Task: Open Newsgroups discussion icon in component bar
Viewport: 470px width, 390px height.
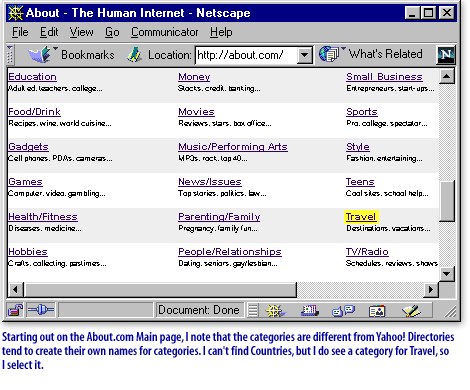Action: pyautogui.click(x=343, y=311)
